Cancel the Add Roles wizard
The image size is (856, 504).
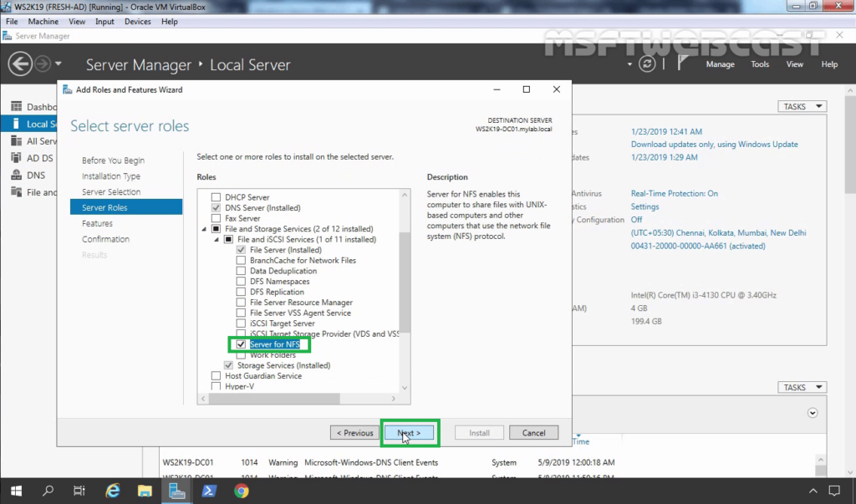click(x=533, y=433)
